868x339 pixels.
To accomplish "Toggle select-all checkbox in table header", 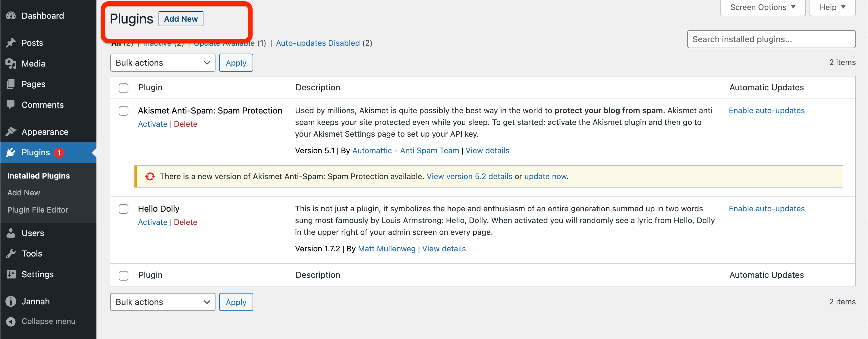I will tap(124, 88).
